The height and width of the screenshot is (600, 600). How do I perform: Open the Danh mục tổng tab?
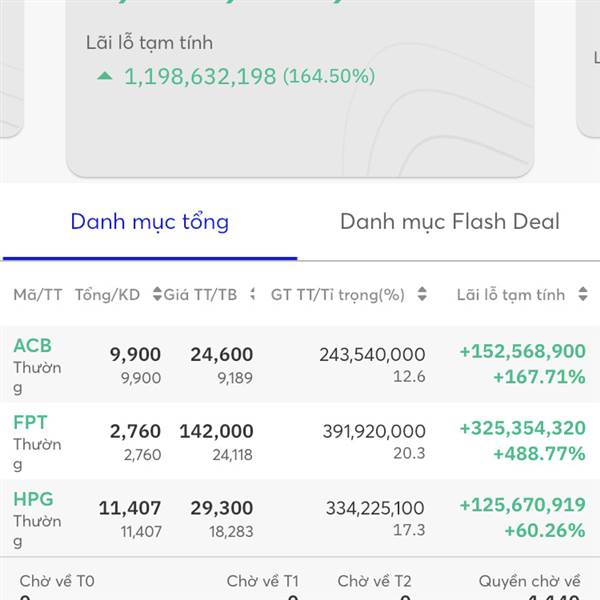point(150,222)
